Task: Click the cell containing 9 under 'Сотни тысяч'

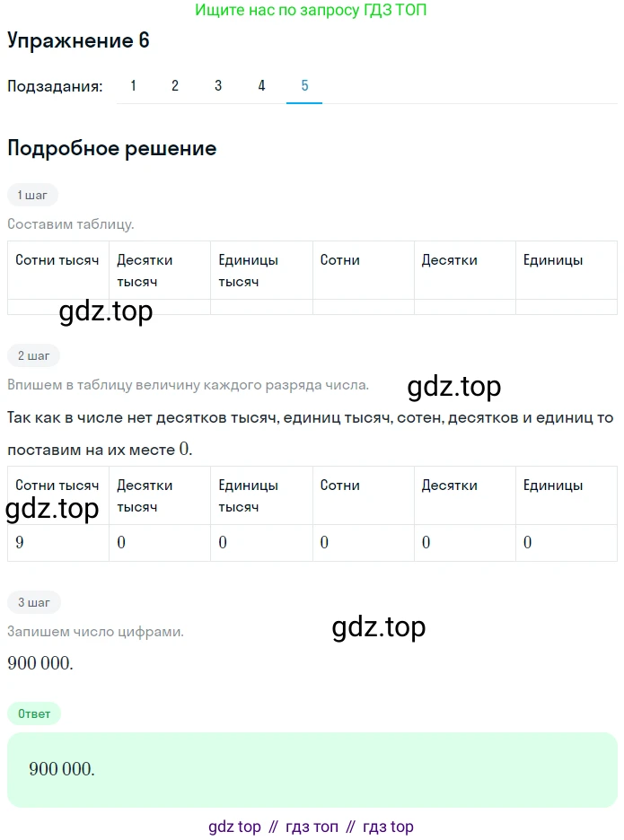Action: (57, 543)
